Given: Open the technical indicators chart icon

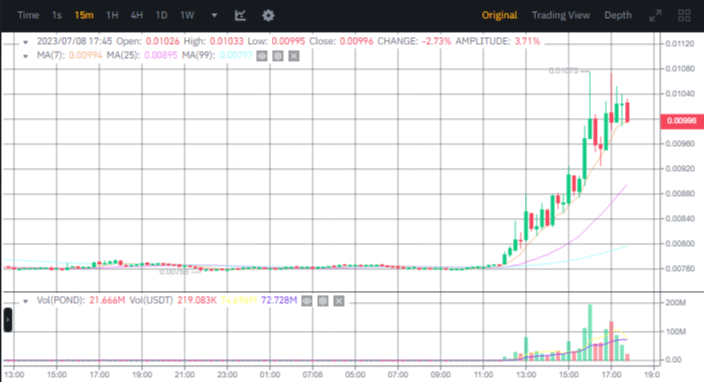Looking at the screenshot, I should point(240,15).
